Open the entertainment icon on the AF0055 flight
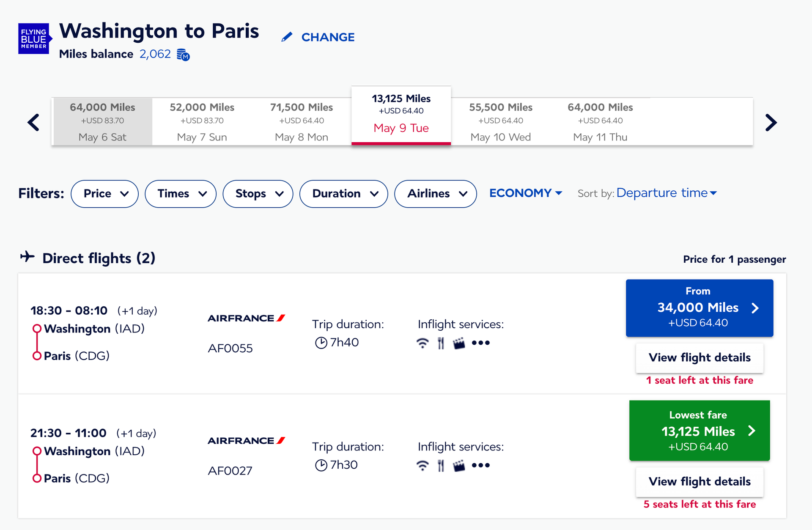Viewport: 812px width, 530px height. 460,343
